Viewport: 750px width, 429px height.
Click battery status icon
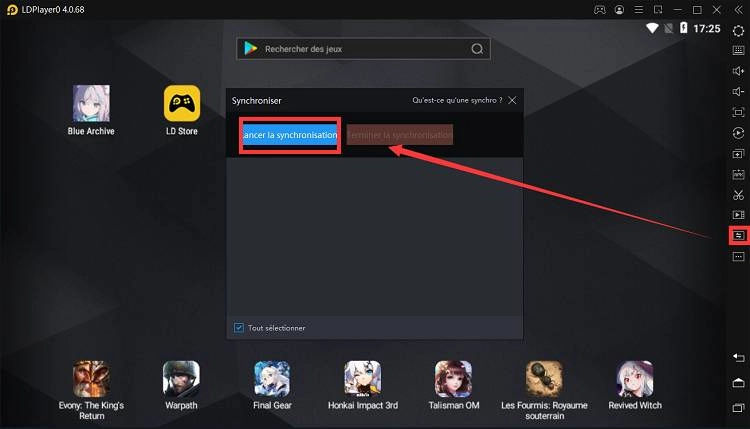(x=684, y=28)
